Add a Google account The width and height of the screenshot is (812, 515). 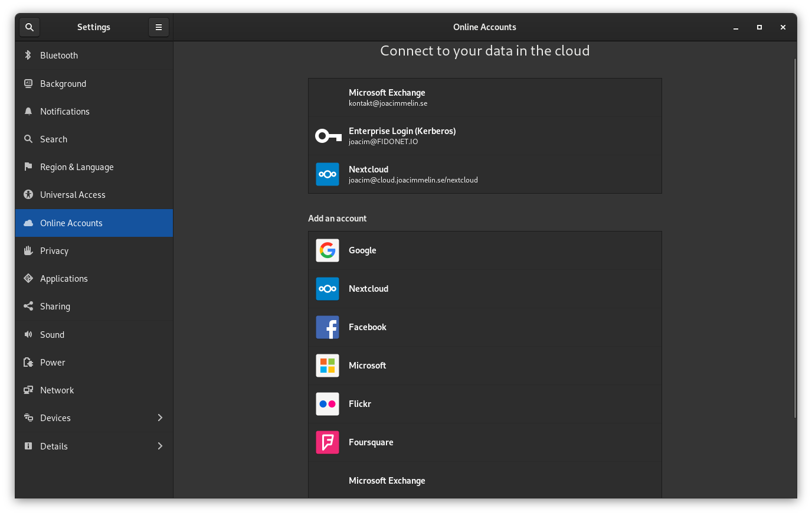click(485, 250)
